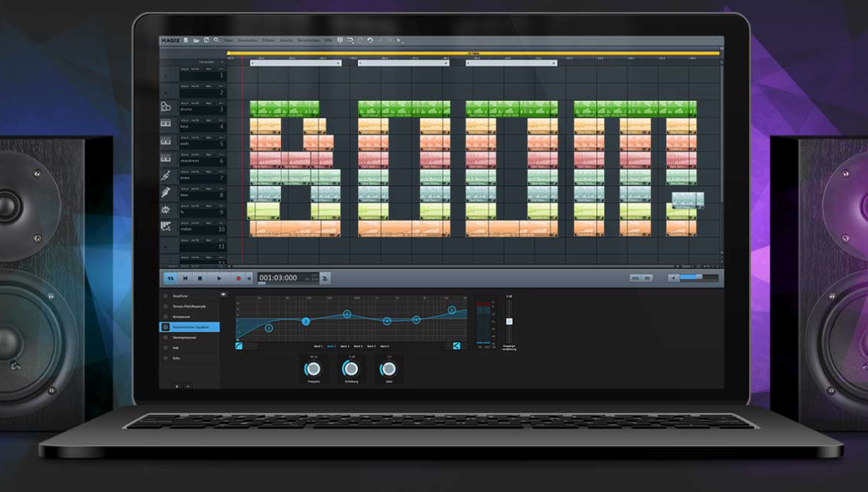Open the FX menu on the drums track
The height and width of the screenshot is (492, 868).
[x=221, y=104]
